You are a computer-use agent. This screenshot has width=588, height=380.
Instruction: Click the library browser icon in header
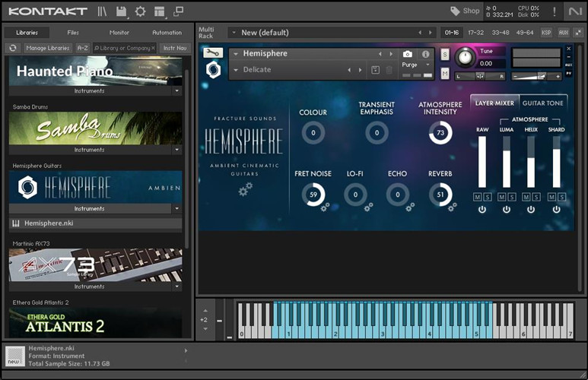pyautogui.click(x=102, y=11)
